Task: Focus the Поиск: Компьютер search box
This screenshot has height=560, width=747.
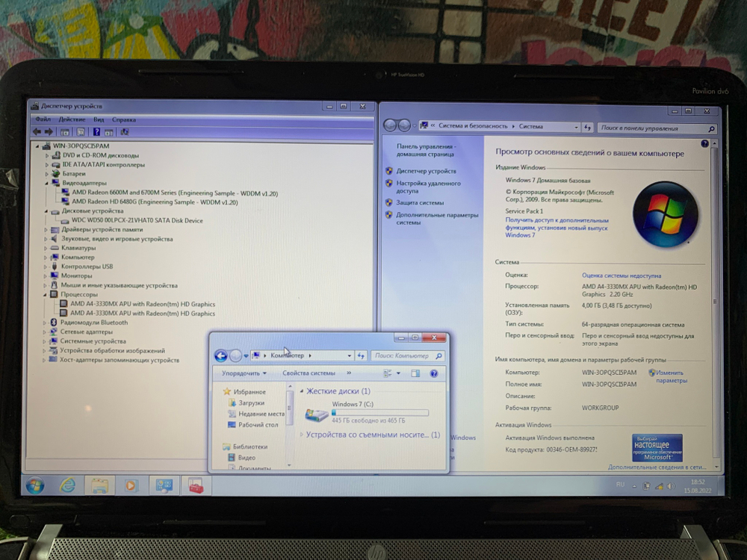Action: tap(408, 355)
